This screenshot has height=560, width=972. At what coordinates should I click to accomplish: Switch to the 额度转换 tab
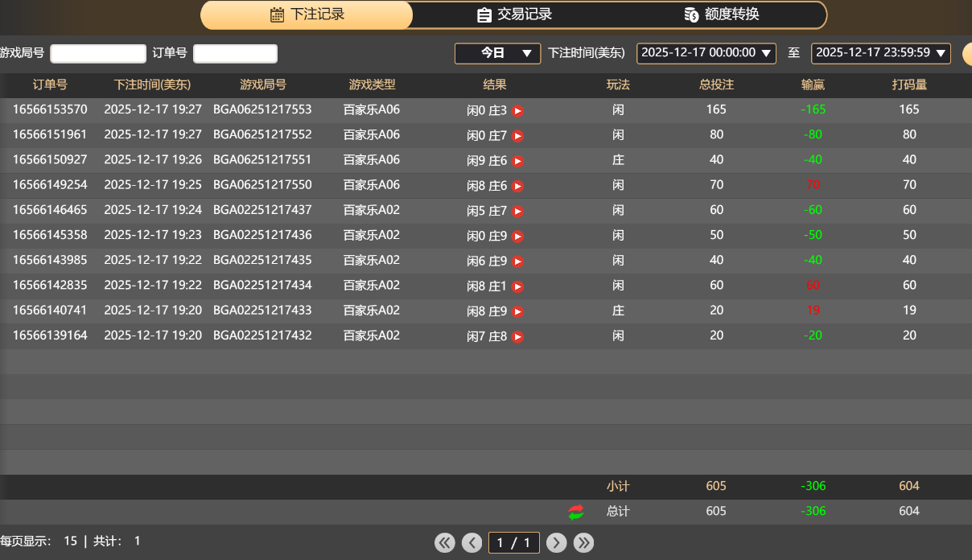(722, 14)
